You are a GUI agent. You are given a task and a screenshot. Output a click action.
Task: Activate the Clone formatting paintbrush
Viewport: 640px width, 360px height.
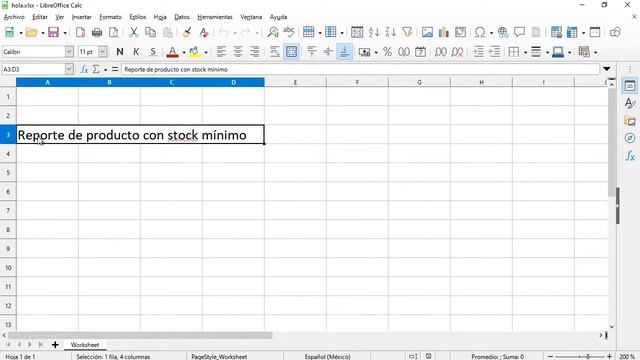[x=187, y=32]
